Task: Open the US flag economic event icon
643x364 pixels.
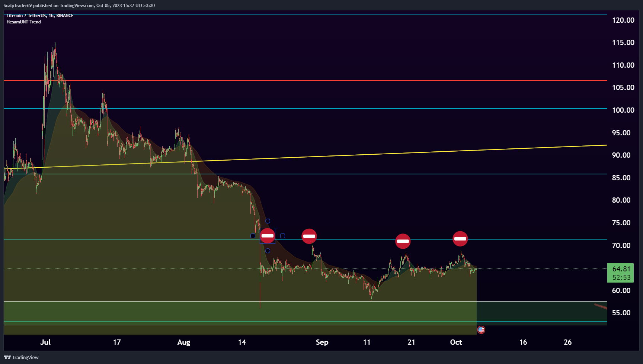Action: click(481, 330)
